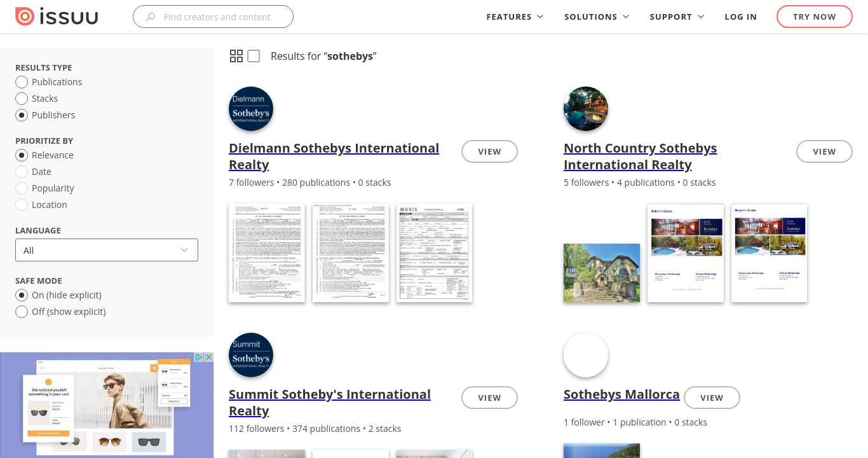The width and height of the screenshot is (868, 458).
Task: Open North Country Sothebys profile avatar
Action: 586,109
